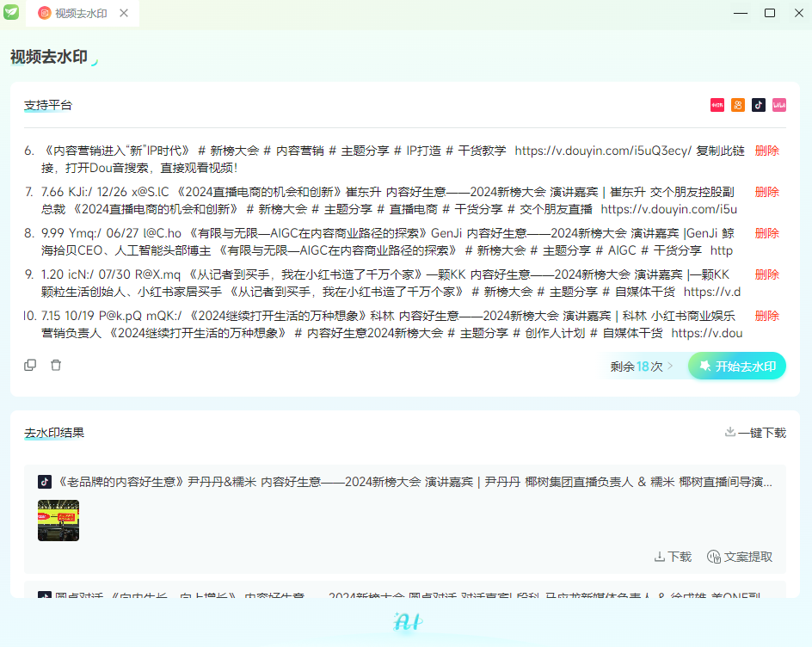This screenshot has height=647, width=812.
Task: Delete link item 7 about 崔东升
Action: [767, 192]
